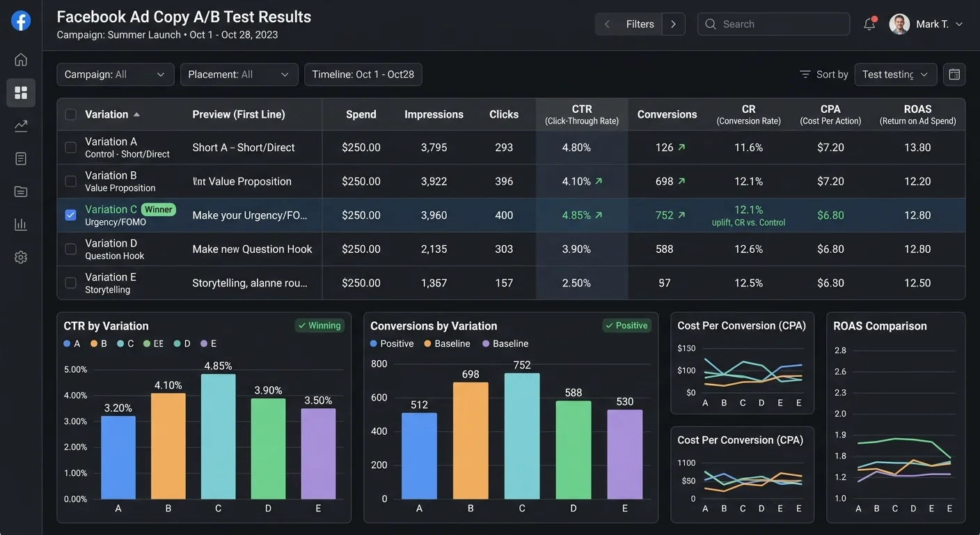This screenshot has height=535, width=980.
Task: Check the Variation A row checkbox
Action: click(70, 147)
